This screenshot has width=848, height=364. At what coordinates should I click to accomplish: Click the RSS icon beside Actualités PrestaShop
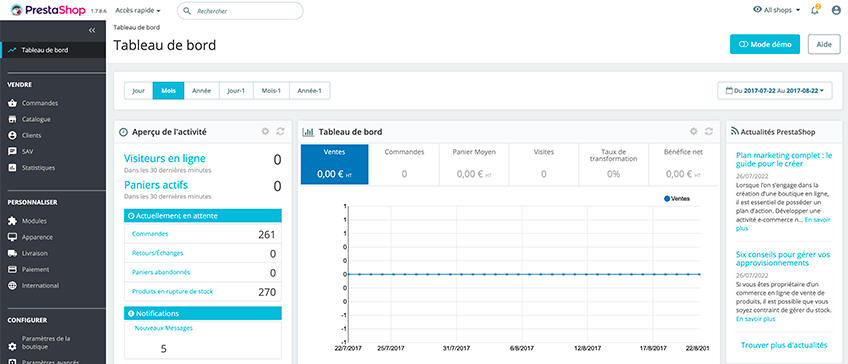pyautogui.click(x=734, y=131)
